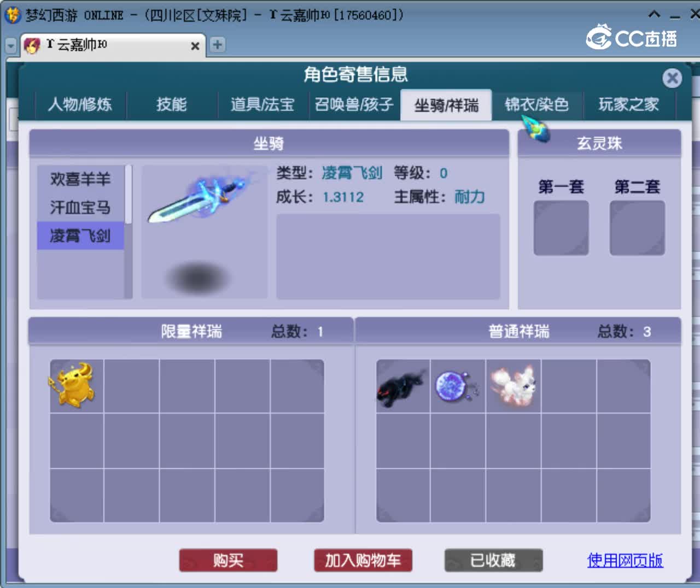Switch to the 召唤兽/孩子 tab
The width and height of the screenshot is (700, 588).
pos(354,104)
